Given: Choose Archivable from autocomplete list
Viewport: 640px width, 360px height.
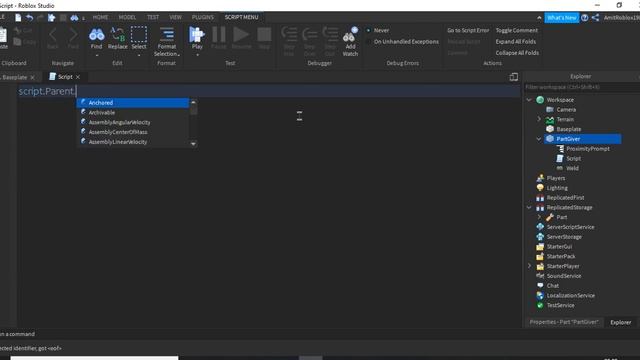Looking at the screenshot, I should pyautogui.click(x=133, y=113).
